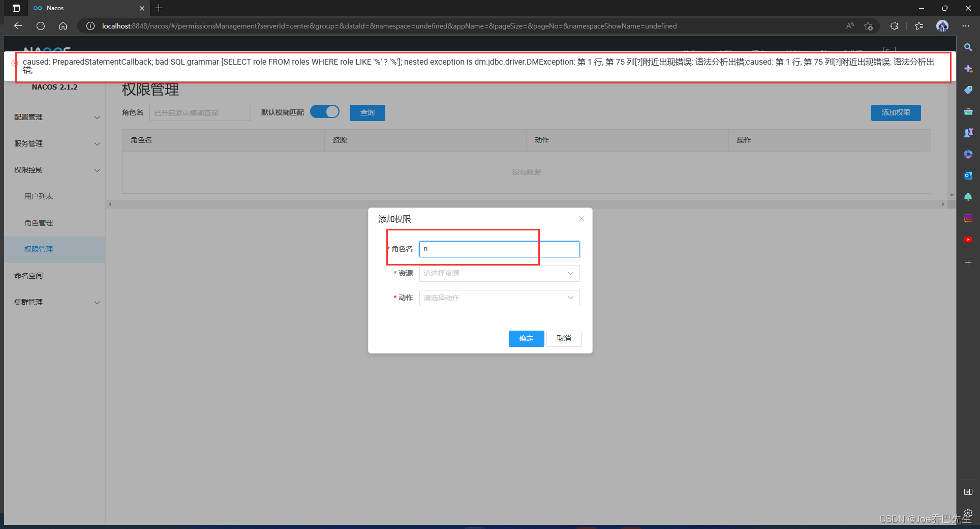
Task: Add a sidebar app with plus icon
Action: click(968, 263)
